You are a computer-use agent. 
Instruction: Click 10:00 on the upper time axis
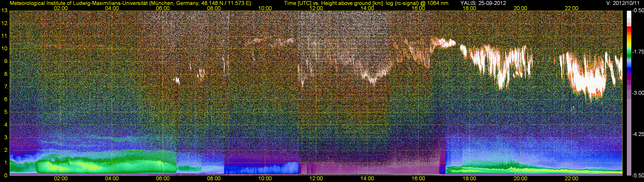pyautogui.click(x=265, y=8)
